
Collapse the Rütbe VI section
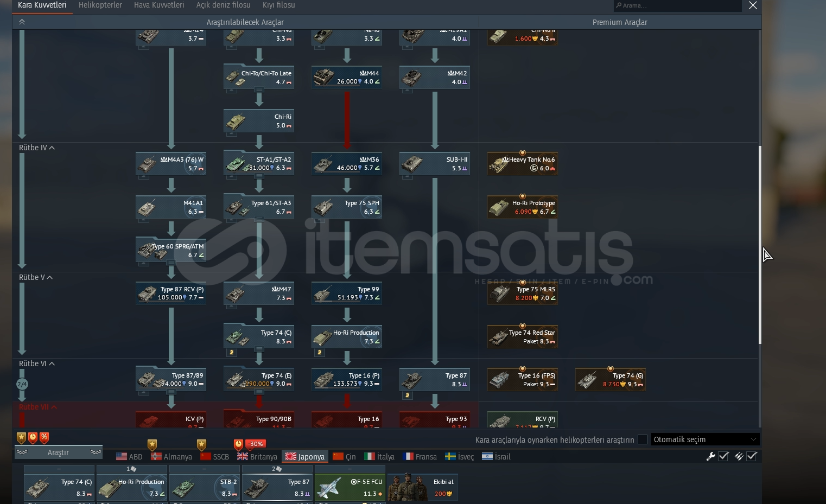click(x=37, y=363)
